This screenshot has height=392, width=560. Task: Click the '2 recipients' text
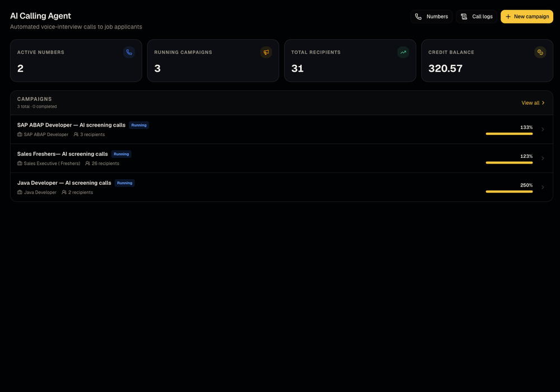(x=81, y=193)
